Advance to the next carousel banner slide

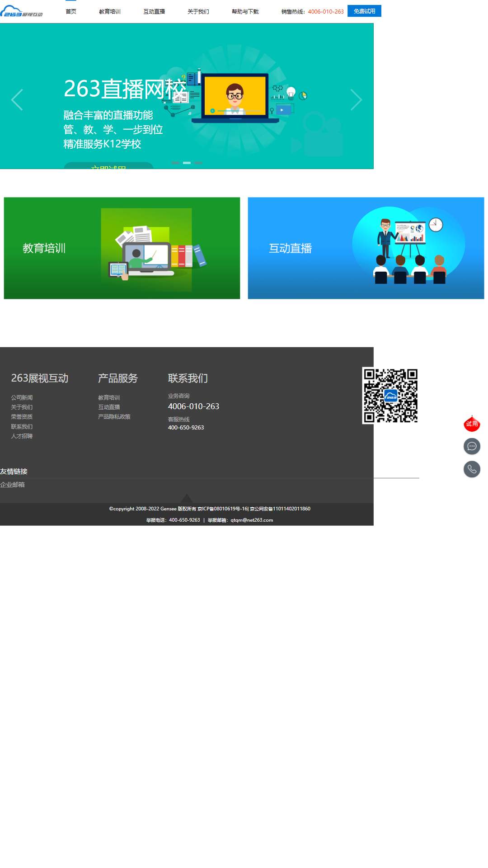click(x=357, y=100)
